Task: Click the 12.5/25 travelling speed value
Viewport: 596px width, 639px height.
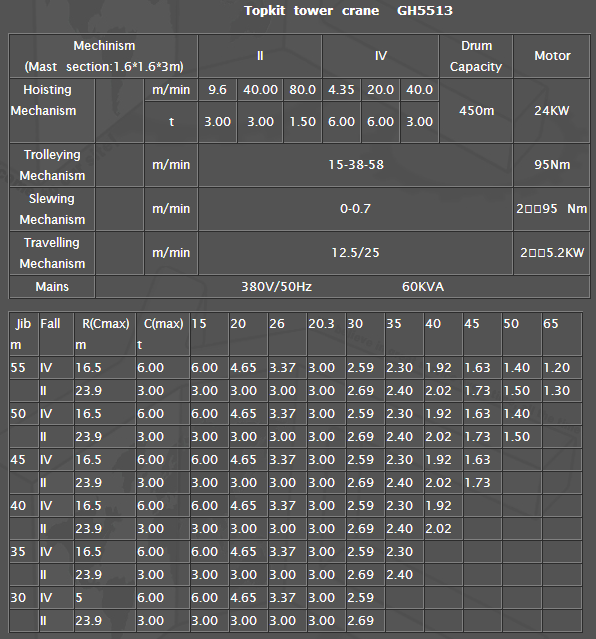Action: click(355, 253)
